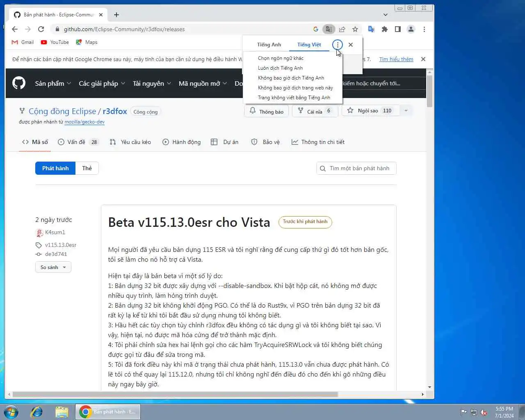Click the network tray icon
Image resolution: width=525 pixels, height=420 pixels.
coord(474,412)
